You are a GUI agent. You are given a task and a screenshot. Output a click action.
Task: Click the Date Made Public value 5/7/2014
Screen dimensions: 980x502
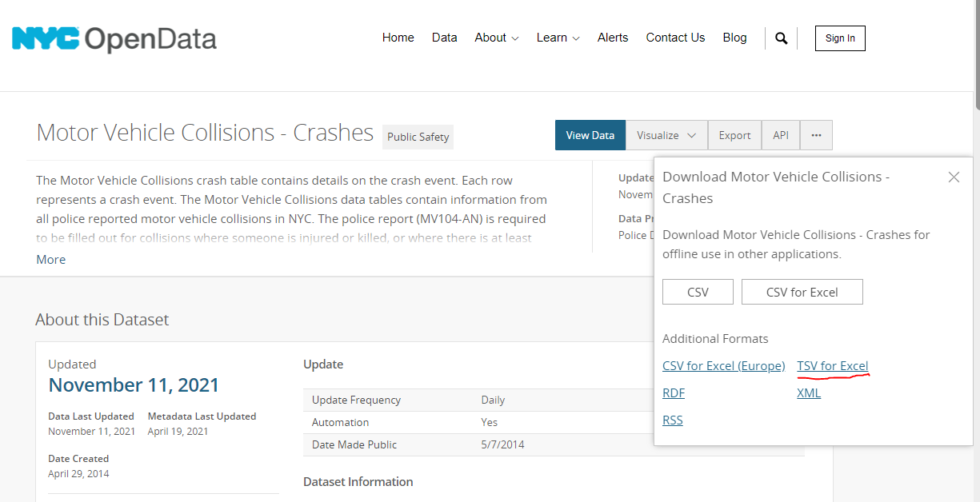502,444
